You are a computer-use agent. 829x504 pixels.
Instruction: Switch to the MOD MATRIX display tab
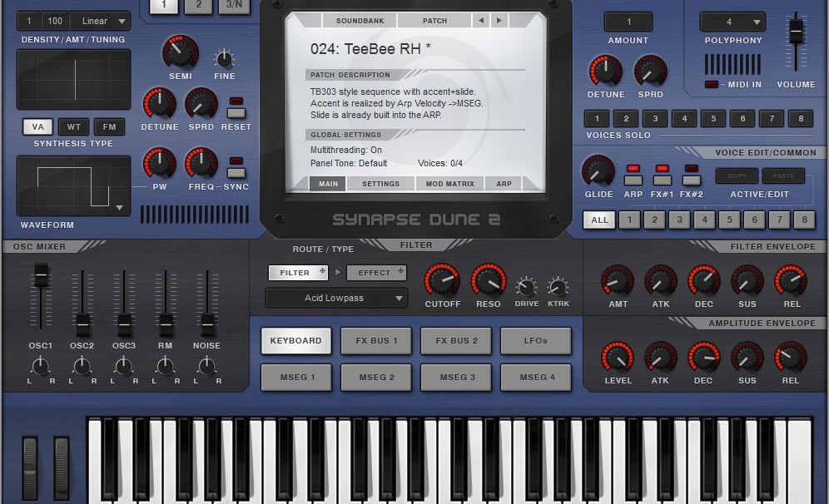(450, 184)
